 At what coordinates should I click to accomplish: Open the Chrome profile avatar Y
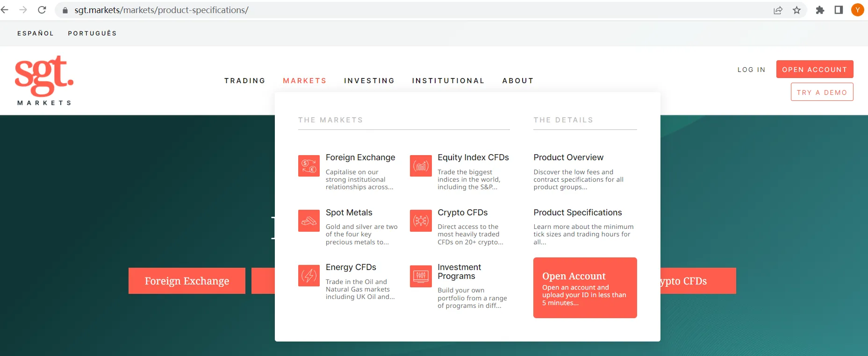coord(858,10)
